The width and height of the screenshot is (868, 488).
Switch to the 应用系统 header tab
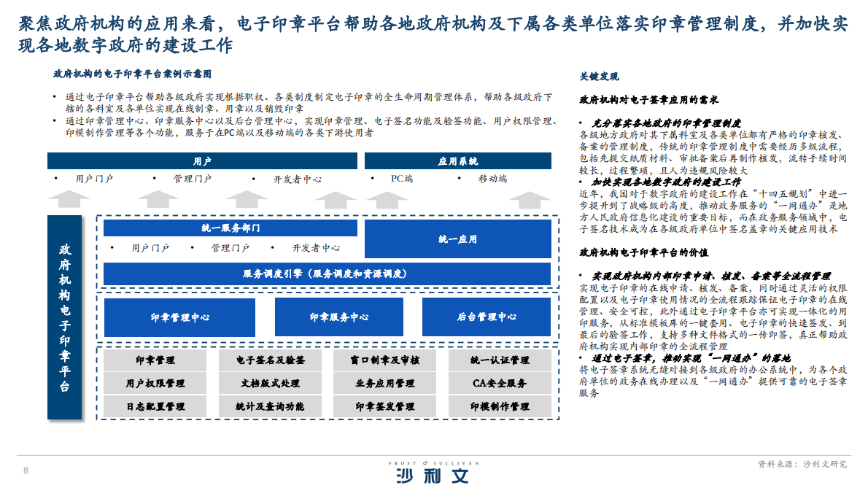(458, 160)
